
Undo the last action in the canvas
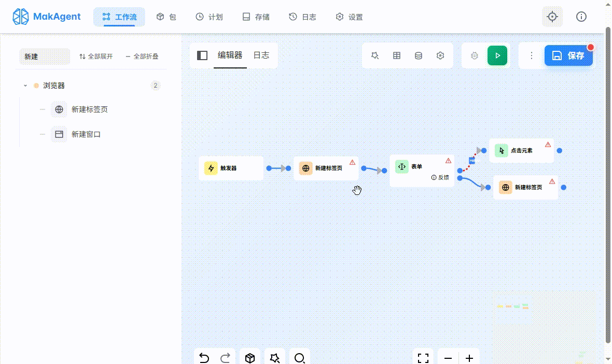(204, 358)
